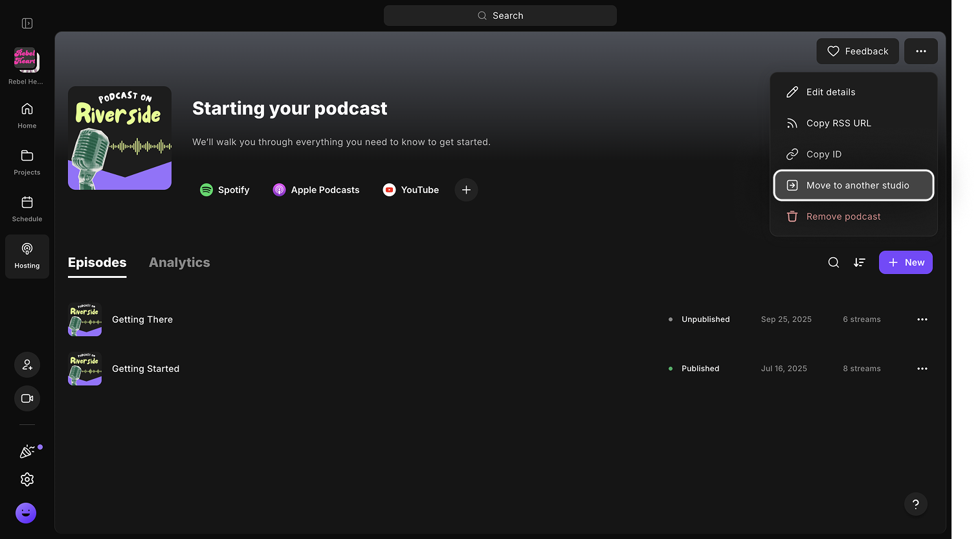Open the what's new party icon
The width and height of the screenshot is (980, 539).
(x=27, y=451)
